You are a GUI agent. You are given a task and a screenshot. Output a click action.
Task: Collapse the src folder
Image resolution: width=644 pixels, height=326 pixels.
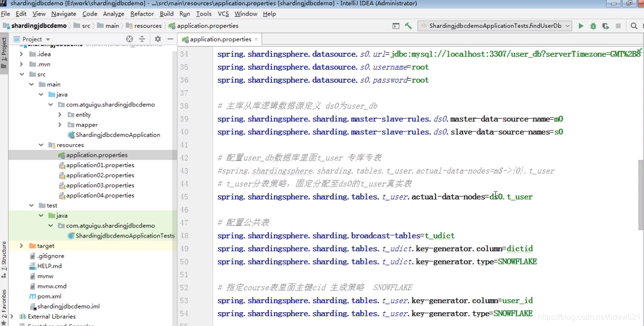click(x=21, y=74)
